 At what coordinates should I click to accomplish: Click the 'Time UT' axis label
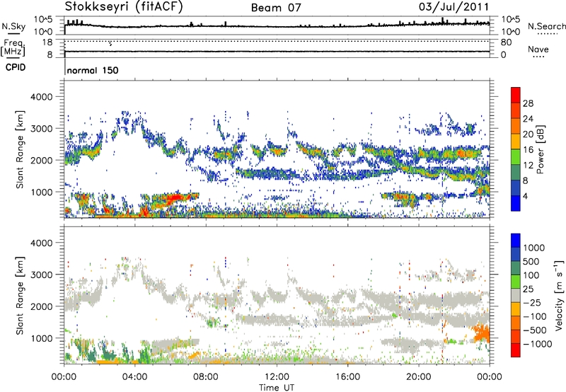(277, 388)
